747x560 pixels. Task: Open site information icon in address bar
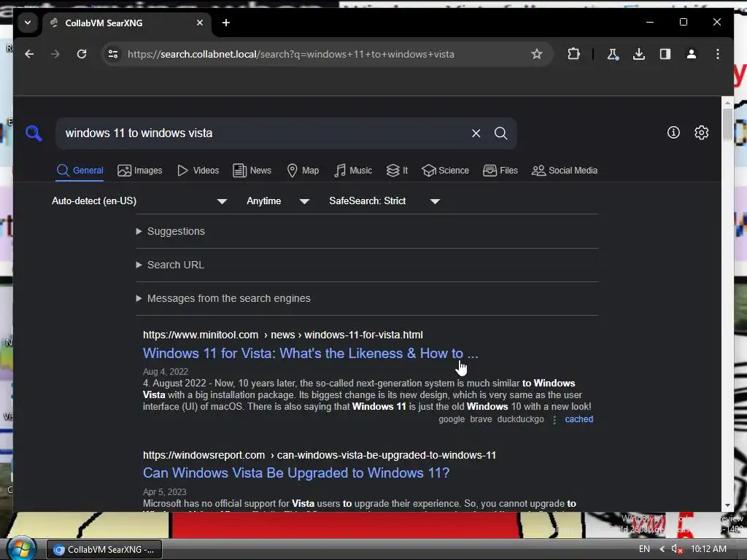[113, 54]
